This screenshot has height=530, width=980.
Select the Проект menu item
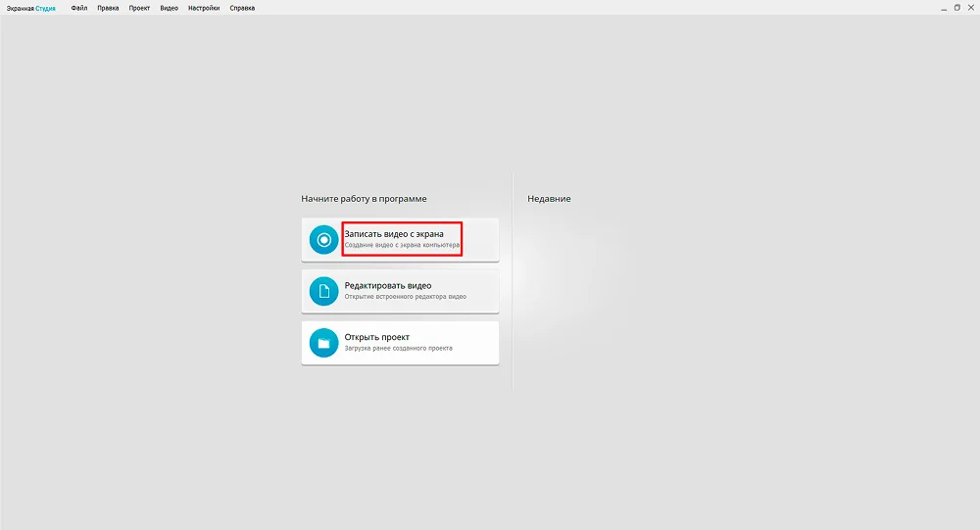139,8
